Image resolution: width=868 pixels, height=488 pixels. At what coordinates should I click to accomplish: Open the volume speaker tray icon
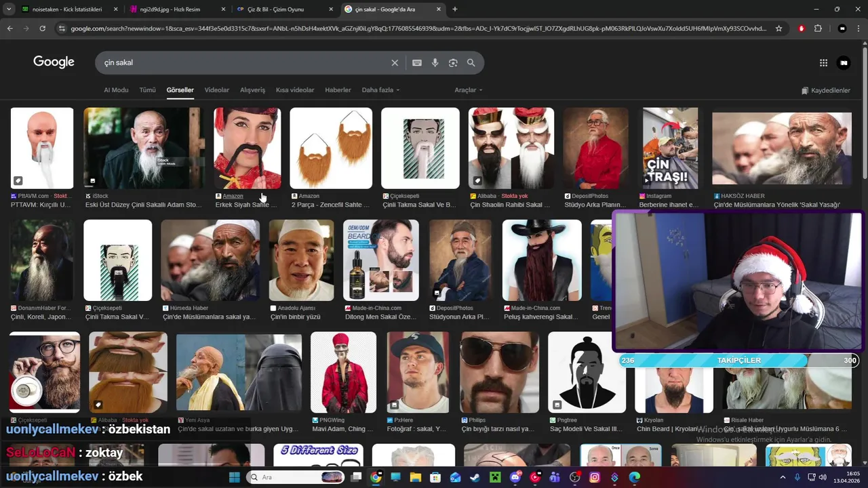[x=823, y=477]
